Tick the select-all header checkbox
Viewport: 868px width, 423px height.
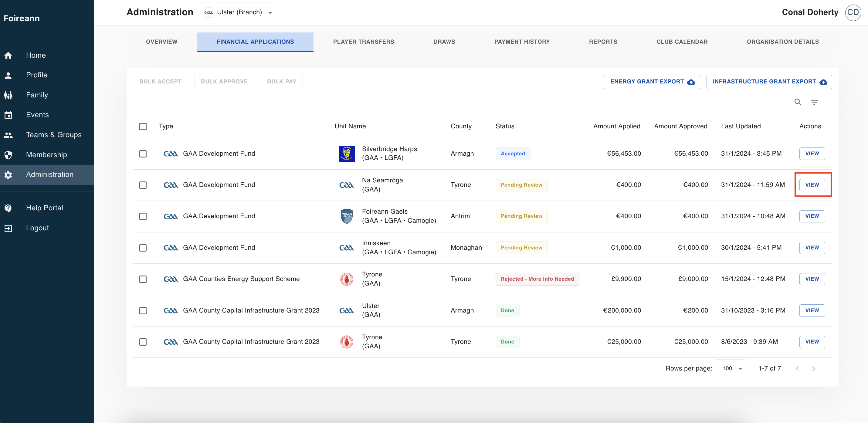pos(143,126)
